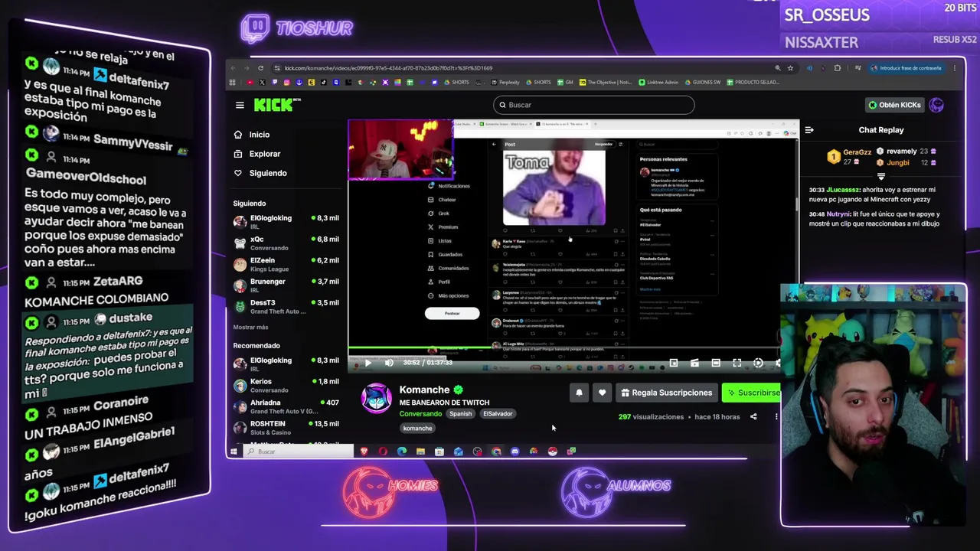Click Regala Suscripciones button

[666, 393]
